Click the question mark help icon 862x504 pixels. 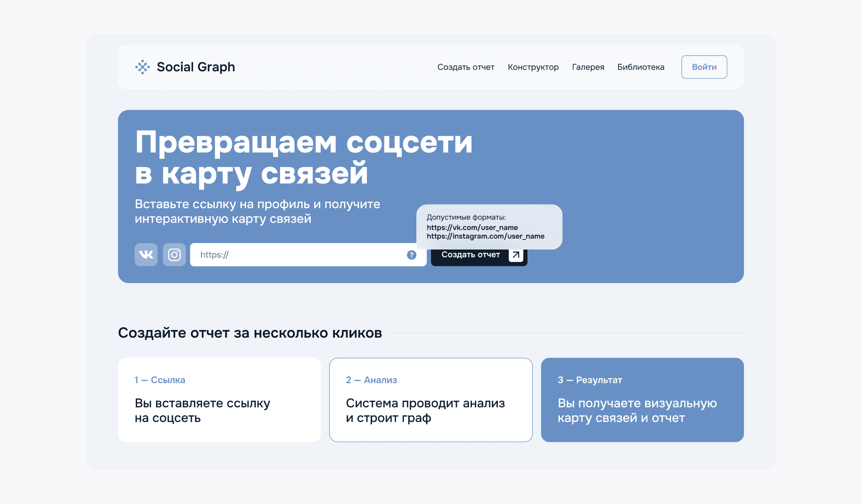pos(412,255)
